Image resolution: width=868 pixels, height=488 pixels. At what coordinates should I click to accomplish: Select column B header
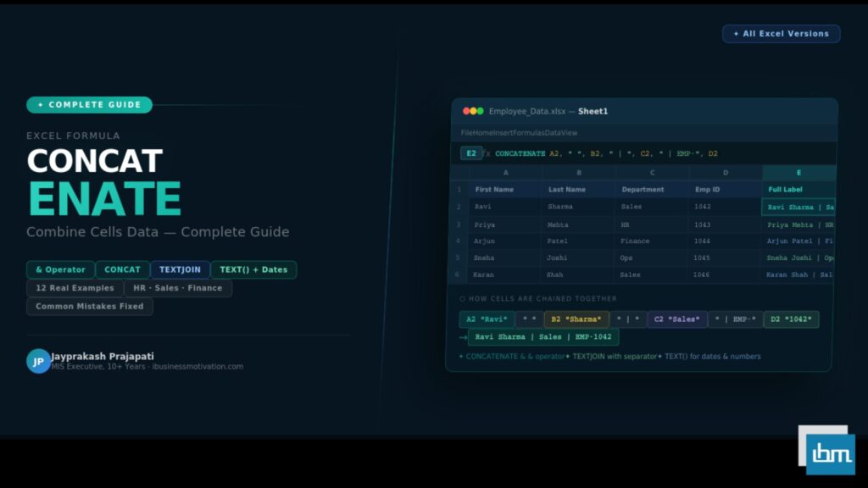(578, 173)
